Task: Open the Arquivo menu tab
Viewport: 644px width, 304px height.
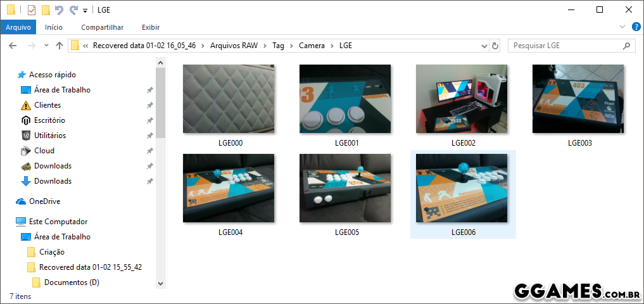Action: pyautogui.click(x=18, y=27)
